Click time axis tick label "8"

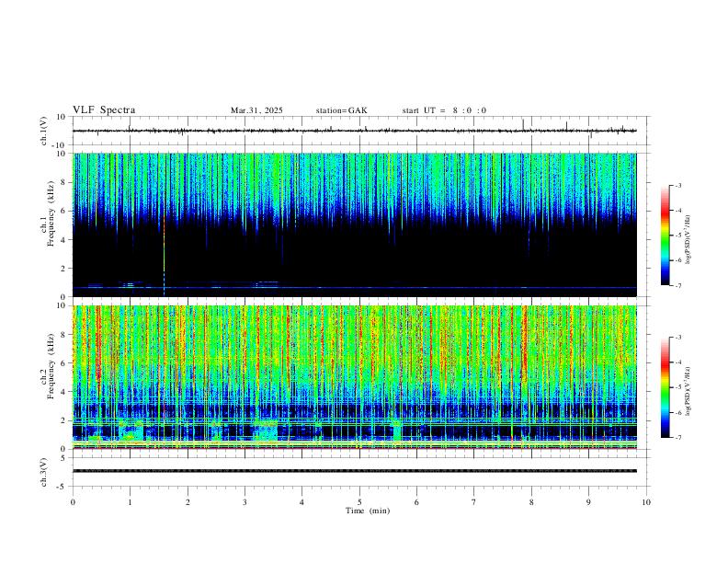(531, 502)
